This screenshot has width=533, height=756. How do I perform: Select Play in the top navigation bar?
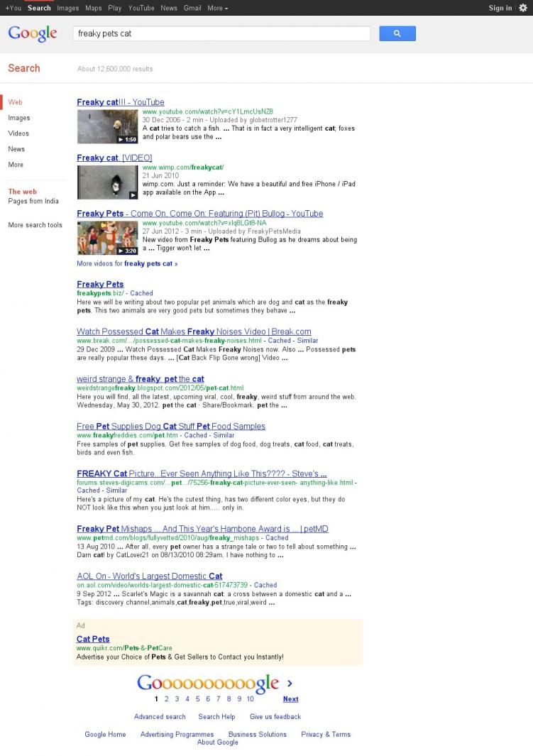(x=115, y=9)
